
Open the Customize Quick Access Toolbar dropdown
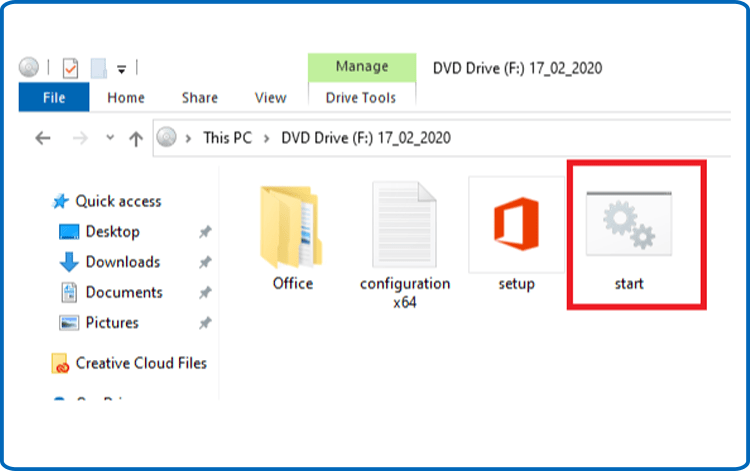click(122, 69)
